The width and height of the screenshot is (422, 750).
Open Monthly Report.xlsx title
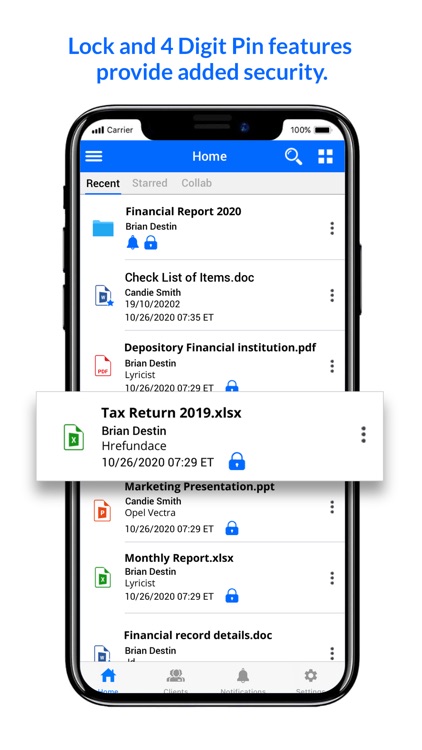(x=179, y=558)
